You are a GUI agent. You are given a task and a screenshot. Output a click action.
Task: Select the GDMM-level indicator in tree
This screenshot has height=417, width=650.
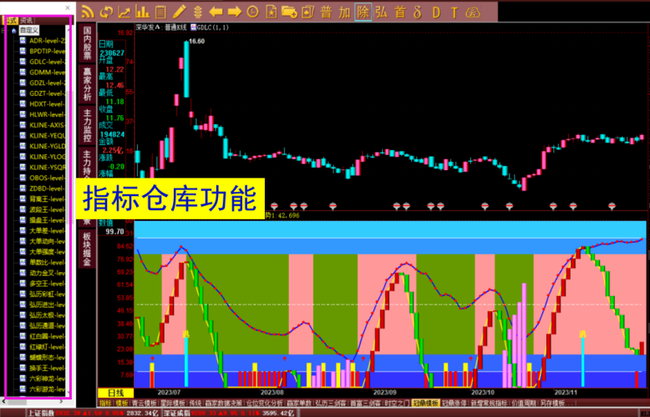47,72
